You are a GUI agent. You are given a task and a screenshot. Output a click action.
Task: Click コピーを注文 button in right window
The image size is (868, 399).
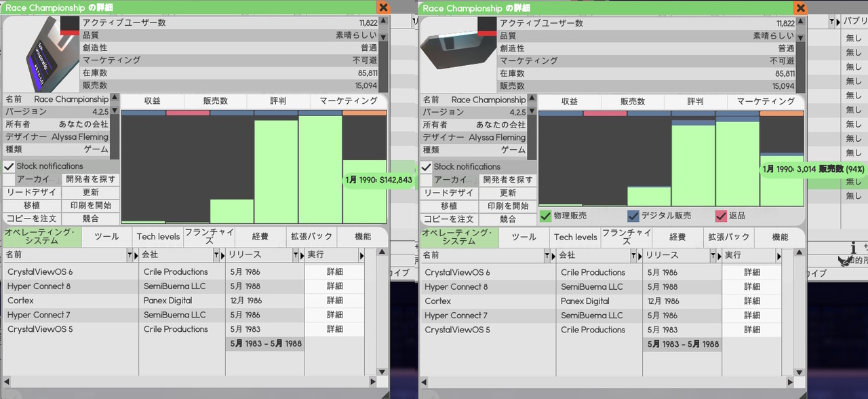[x=448, y=219]
